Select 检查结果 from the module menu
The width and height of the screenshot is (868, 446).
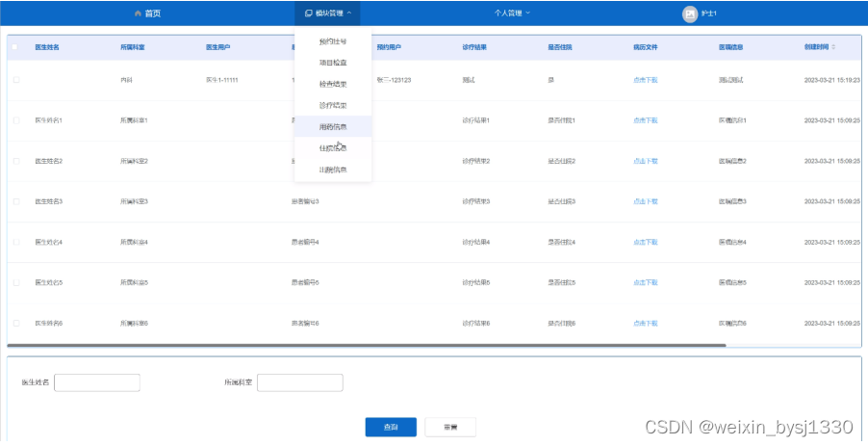(333, 84)
